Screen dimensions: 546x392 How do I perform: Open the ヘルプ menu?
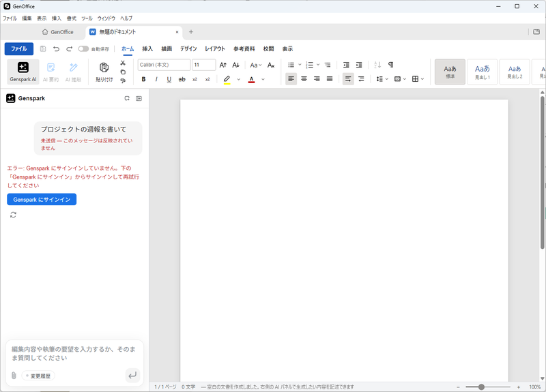coord(126,18)
